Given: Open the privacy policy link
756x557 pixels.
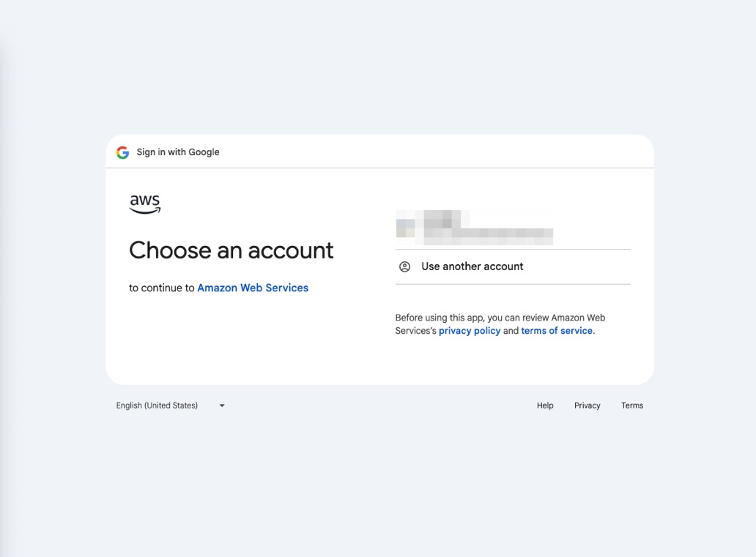Looking at the screenshot, I should pos(470,331).
